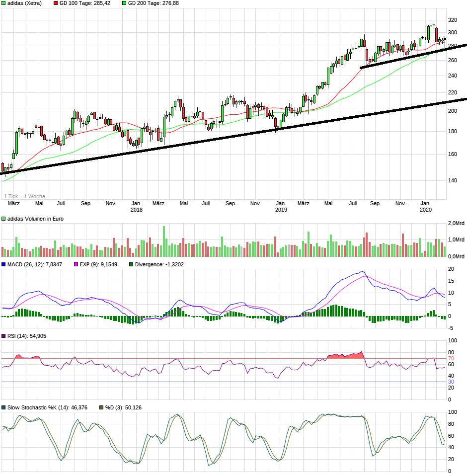
Task: Click the blue 30 RSI threshold label
Action: 451,382
